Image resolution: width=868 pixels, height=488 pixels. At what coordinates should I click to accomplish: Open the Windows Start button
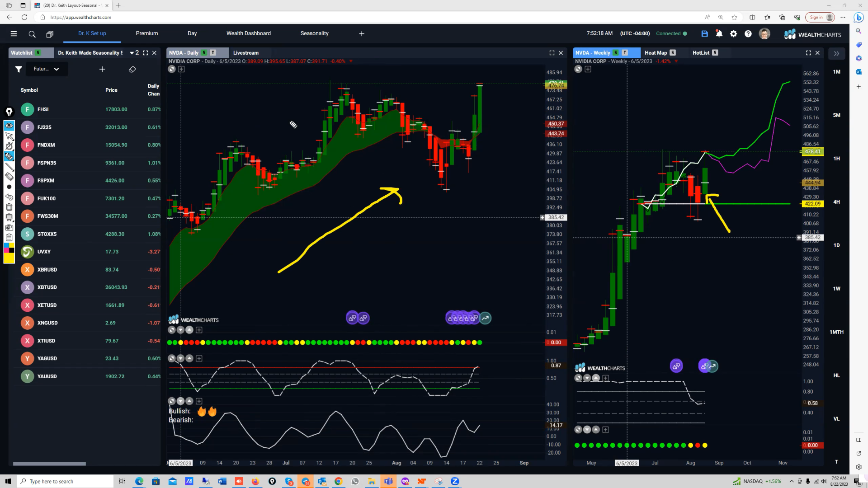click(8, 481)
